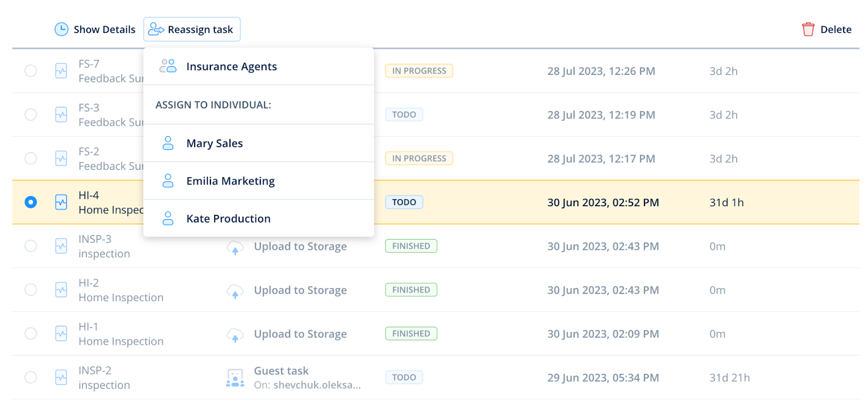Image resolution: width=868 pixels, height=402 pixels.
Task: Click the cloud upload icon in INSP-3 row
Action: click(x=235, y=247)
